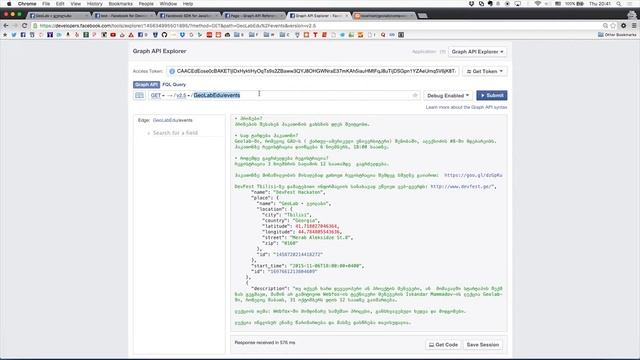The height and width of the screenshot is (360, 640).
Task: Click the user profile icon in Chrome title bar
Action: 632,15
